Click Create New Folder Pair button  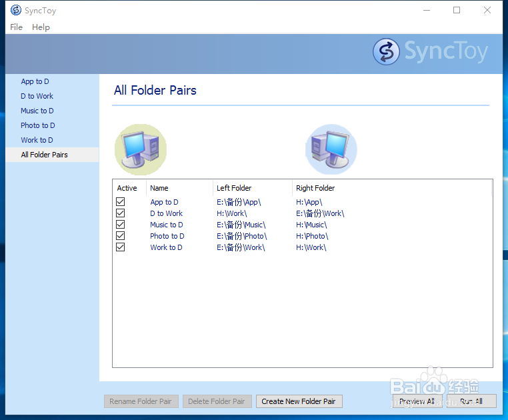click(299, 401)
